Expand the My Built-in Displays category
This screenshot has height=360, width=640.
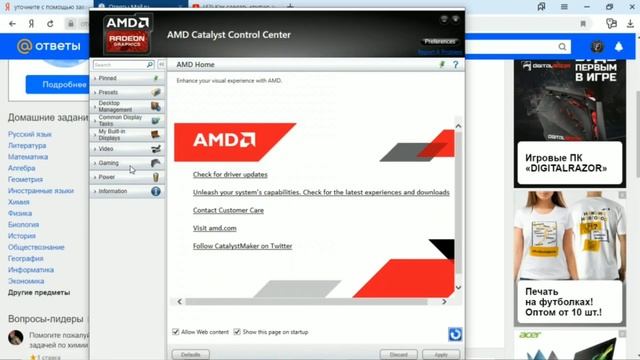click(x=127, y=135)
